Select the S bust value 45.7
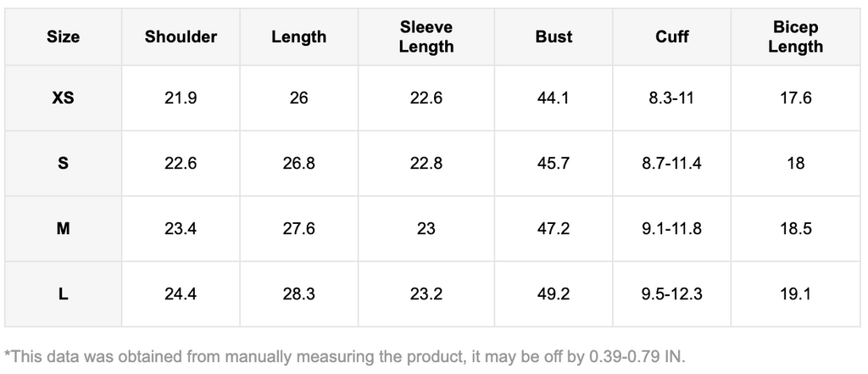 click(554, 164)
